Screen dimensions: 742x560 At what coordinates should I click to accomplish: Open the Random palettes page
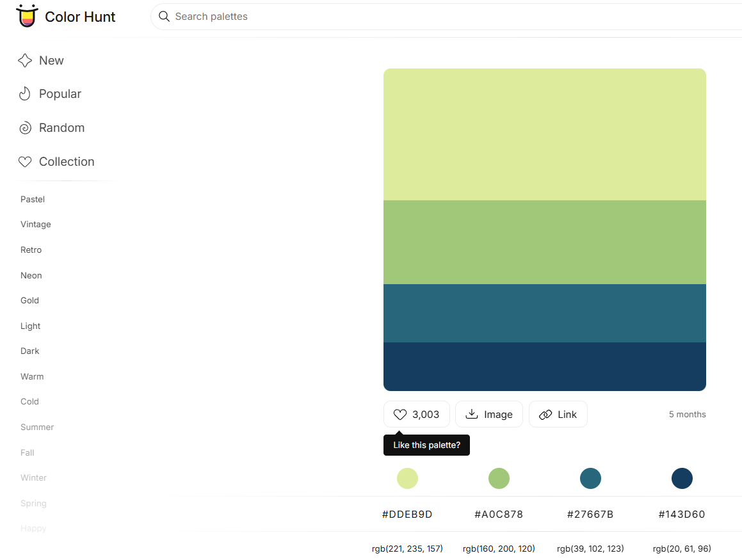pos(61,128)
